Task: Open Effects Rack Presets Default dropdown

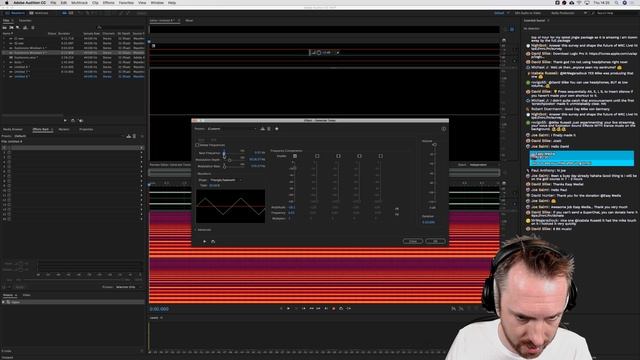Action: pyautogui.click(x=69, y=136)
